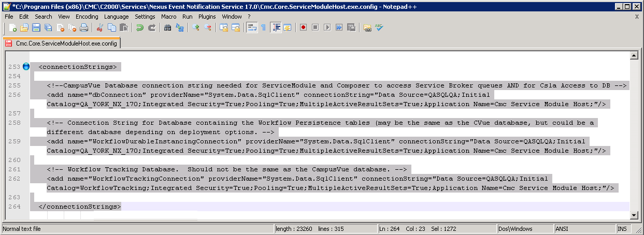Save the current file via toolbar
Viewport: 644px width, 235px height.
36,27
